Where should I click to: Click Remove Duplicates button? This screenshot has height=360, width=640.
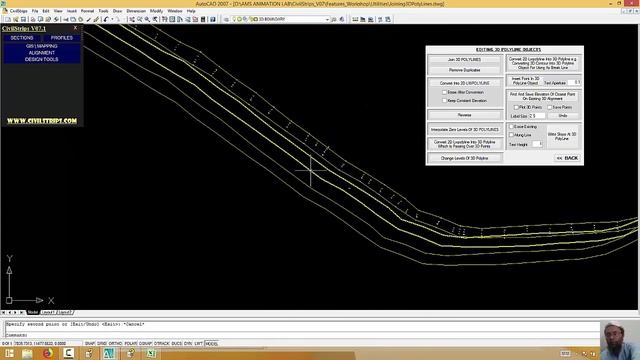(x=464, y=70)
